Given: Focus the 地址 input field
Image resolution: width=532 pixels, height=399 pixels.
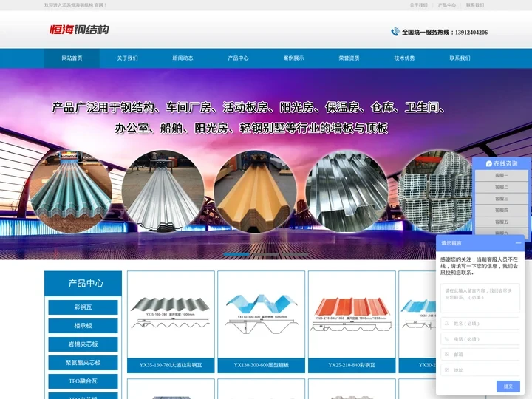Looking at the screenshot, I should [x=480, y=370].
